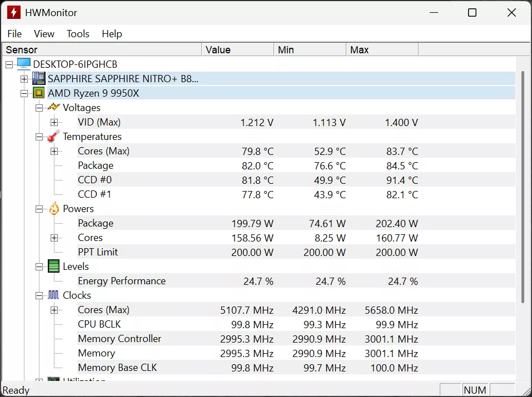532x397 pixels.
Task: Click the DESKTOP-6IPGHCB computer monitor icon
Action: [24, 64]
